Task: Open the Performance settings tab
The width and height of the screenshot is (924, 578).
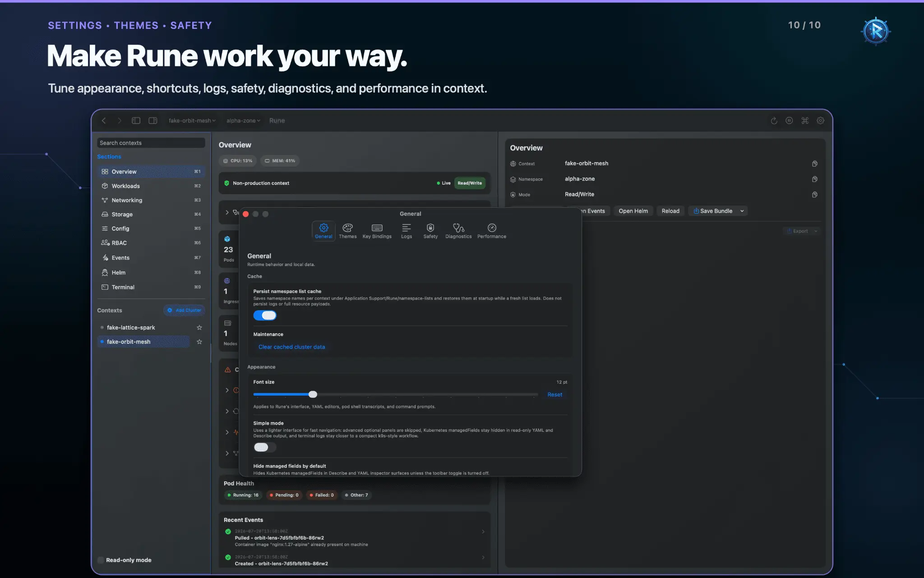Action: (x=492, y=231)
